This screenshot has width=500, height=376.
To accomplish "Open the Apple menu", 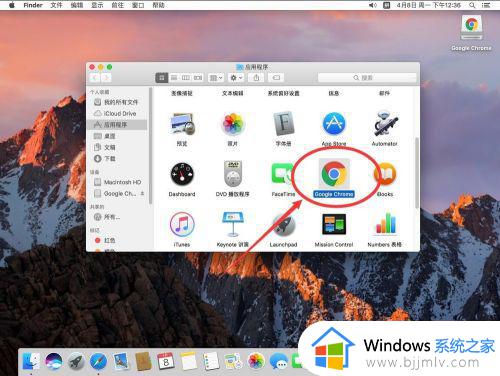I will [12, 5].
